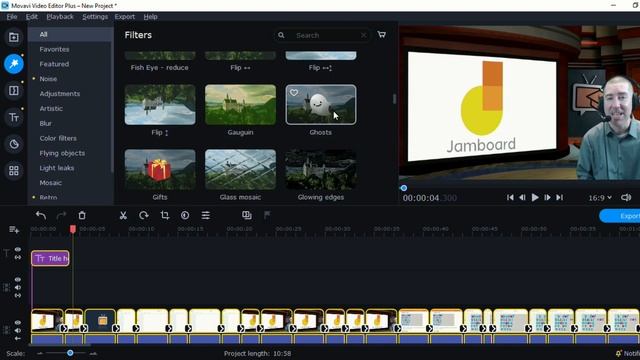The image size is (640, 360).
Task: Open the Playback menu
Action: 60,17
